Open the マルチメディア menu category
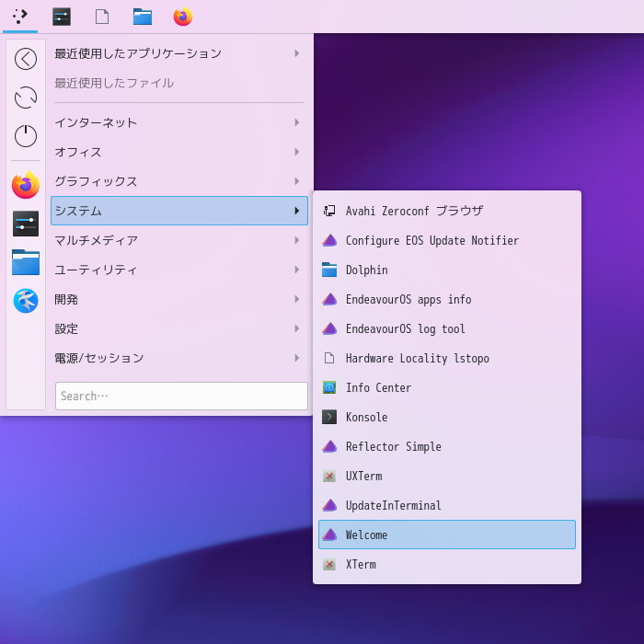This screenshot has width=644, height=644. pyautogui.click(x=179, y=240)
